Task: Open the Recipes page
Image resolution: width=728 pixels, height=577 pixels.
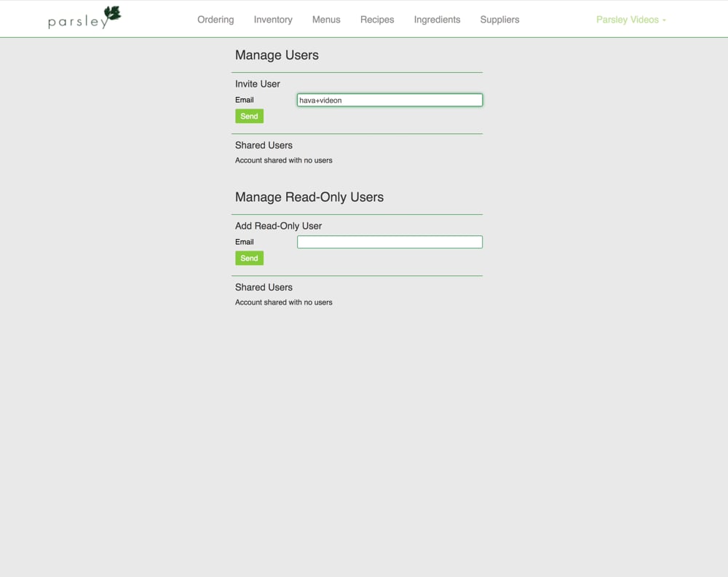Action: point(376,20)
